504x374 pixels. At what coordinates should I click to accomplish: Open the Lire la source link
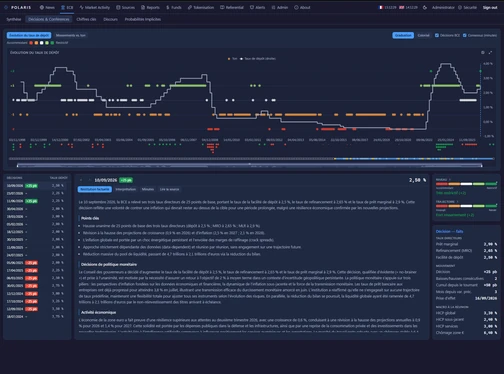(169, 189)
